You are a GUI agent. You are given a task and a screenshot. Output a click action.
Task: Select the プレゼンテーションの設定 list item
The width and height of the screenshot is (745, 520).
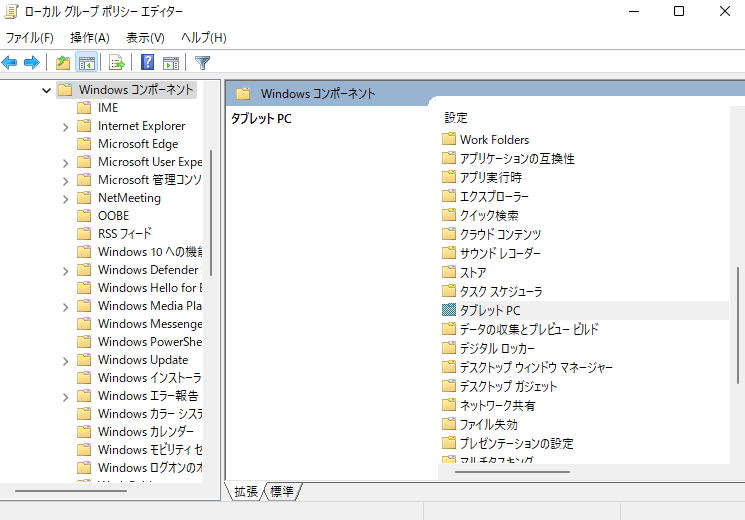point(516,443)
